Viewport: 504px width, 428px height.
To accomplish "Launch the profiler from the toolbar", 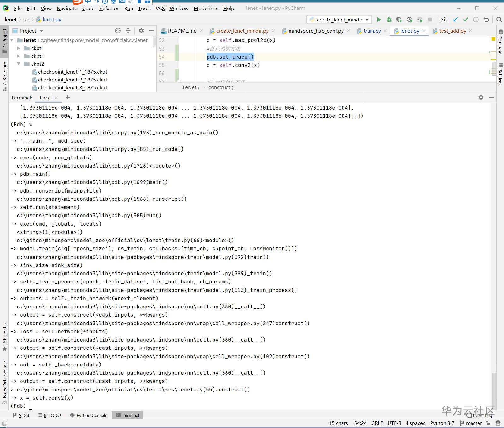I will pyautogui.click(x=410, y=20).
